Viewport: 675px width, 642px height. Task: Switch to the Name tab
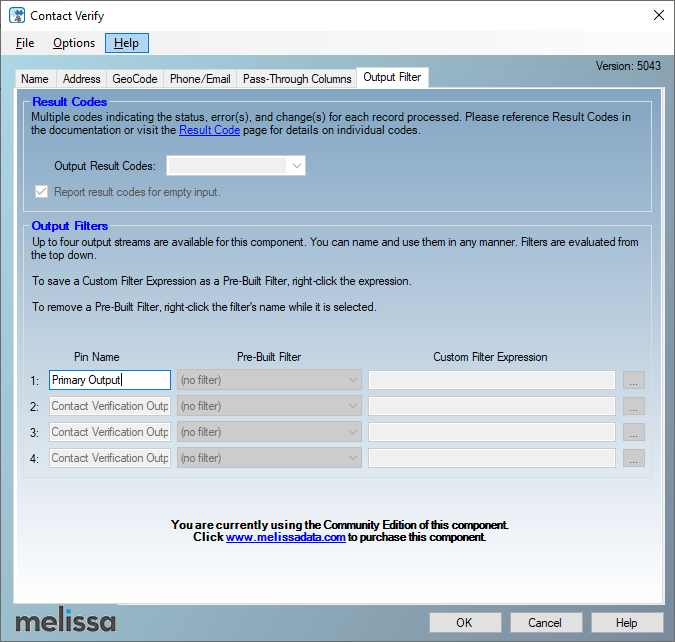(35, 79)
